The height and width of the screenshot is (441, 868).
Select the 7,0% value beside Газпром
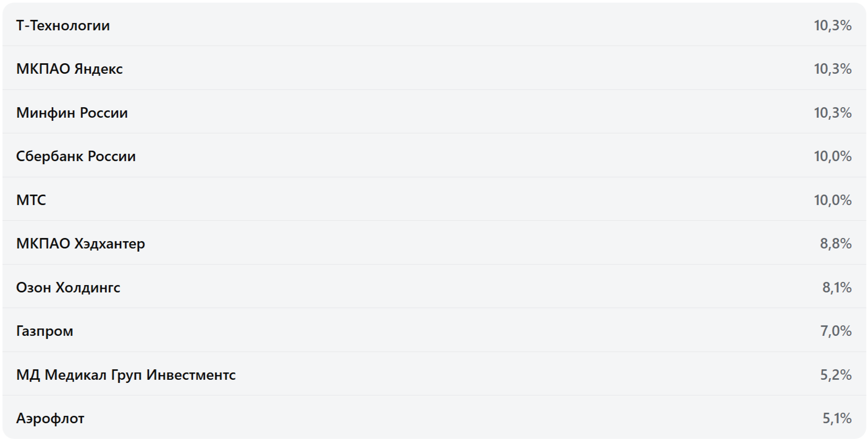pos(836,331)
